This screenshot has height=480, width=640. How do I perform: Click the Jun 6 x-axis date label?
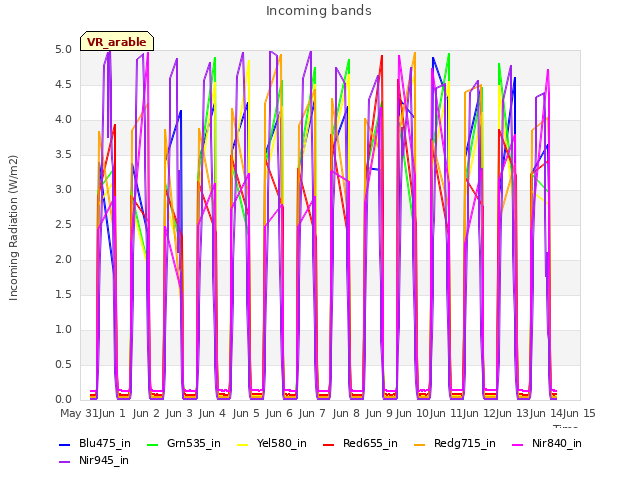click(279, 413)
